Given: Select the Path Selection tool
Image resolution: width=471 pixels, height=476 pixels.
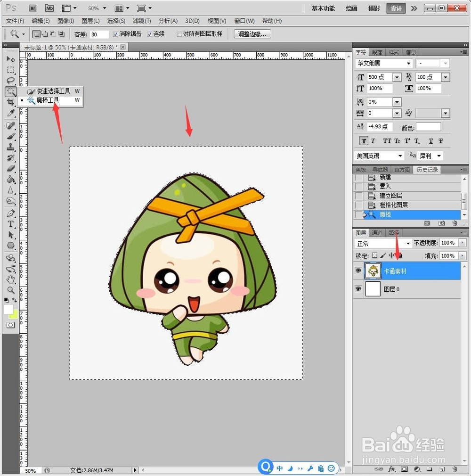Looking at the screenshot, I should [11, 235].
